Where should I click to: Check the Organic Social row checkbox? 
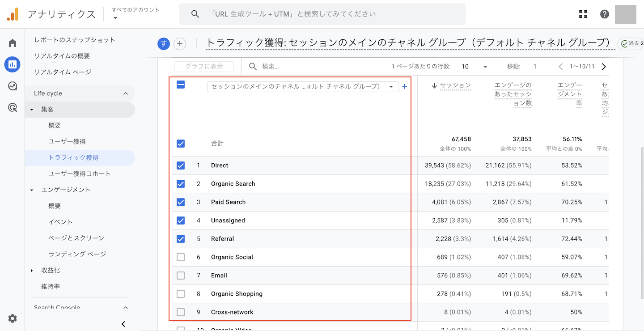click(181, 257)
